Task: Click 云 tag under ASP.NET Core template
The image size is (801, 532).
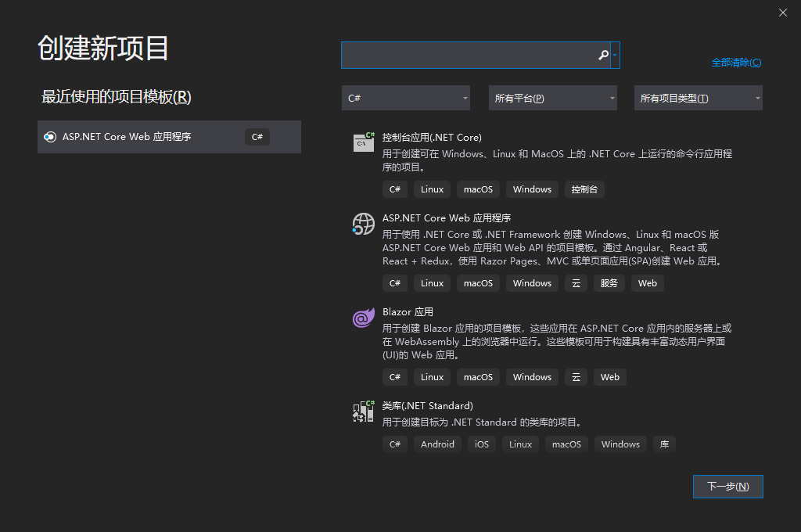Action: pos(576,284)
